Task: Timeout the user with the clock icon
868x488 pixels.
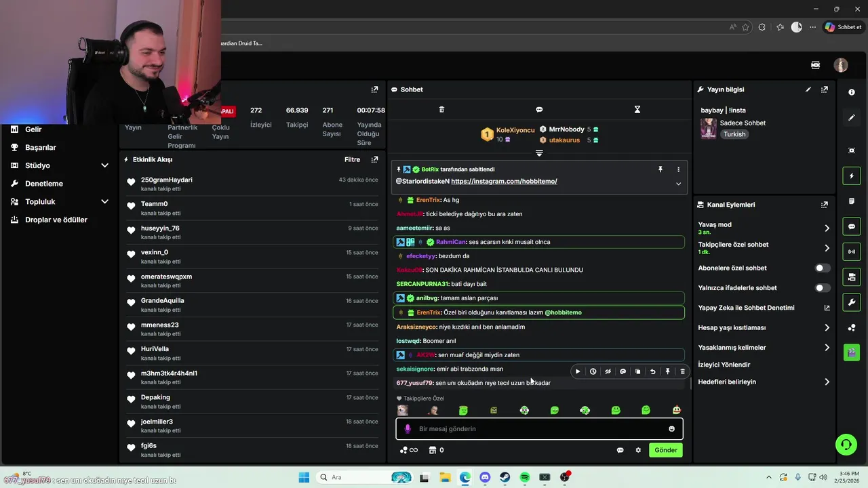Action: [x=593, y=371]
